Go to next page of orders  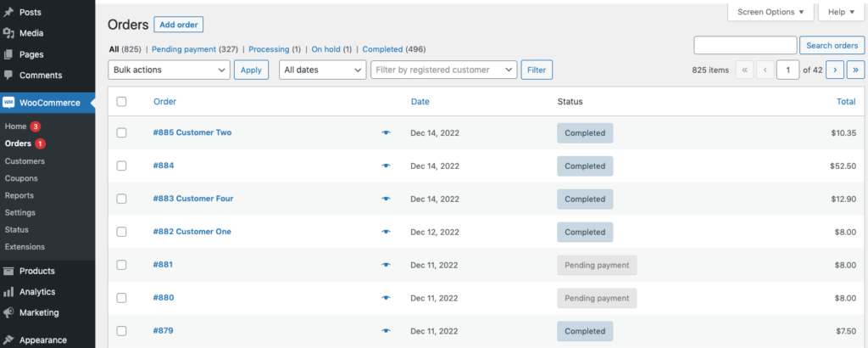(x=835, y=70)
